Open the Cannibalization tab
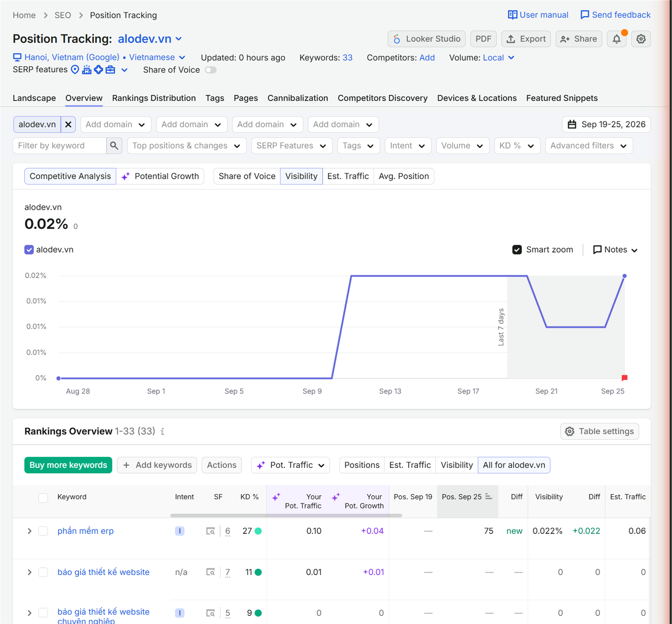 point(298,98)
